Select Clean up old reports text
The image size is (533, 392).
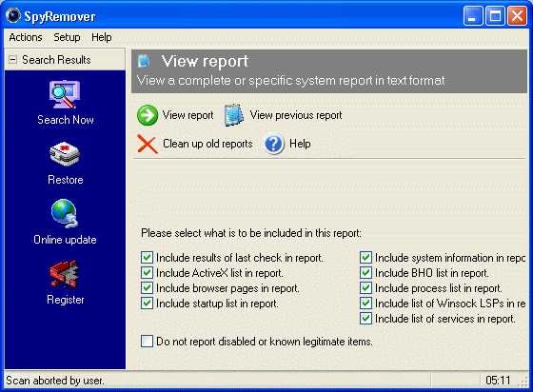click(x=207, y=144)
